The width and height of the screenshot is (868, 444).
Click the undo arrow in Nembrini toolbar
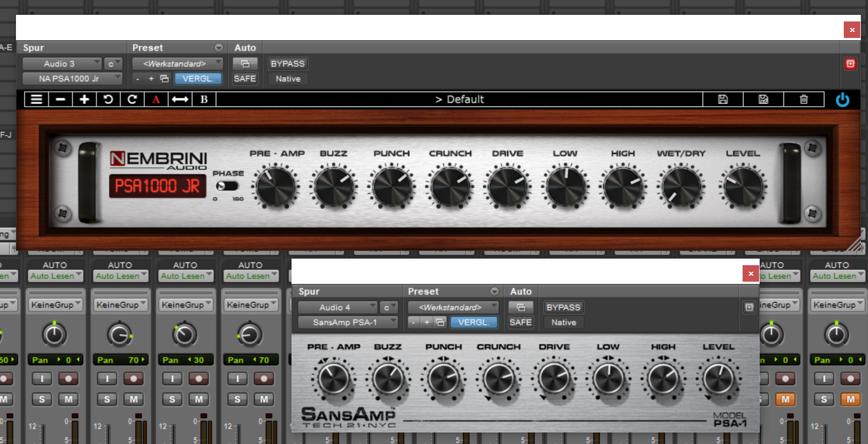pyautogui.click(x=108, y=100)
